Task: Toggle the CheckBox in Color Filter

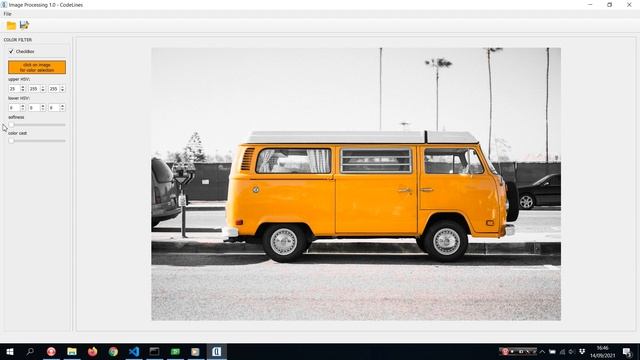Action: (x=11, y=51)
